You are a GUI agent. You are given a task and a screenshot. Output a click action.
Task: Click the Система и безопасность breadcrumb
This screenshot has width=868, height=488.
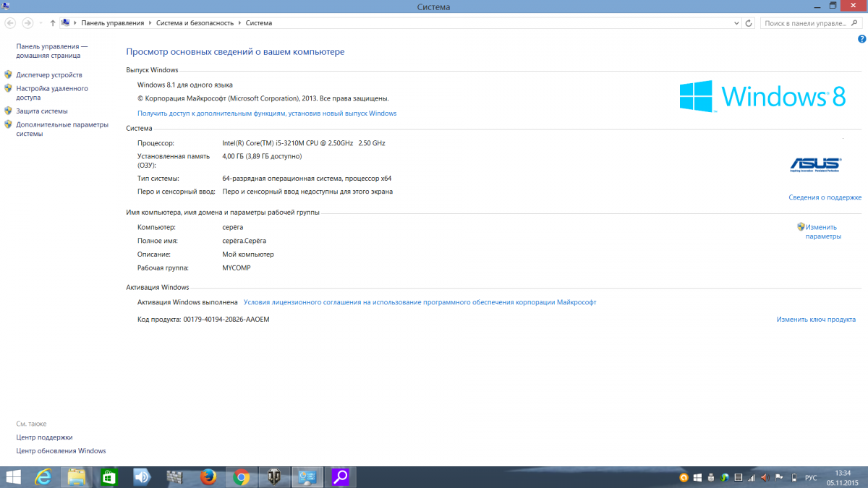tap(195, 23)
